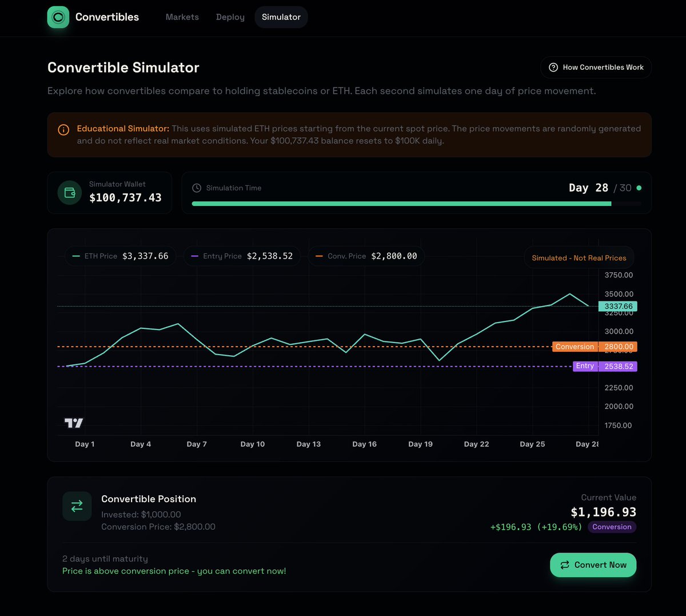686x616 pixels.
Task: Click the simulation time progress bar
Action: [x=416, y=204]
